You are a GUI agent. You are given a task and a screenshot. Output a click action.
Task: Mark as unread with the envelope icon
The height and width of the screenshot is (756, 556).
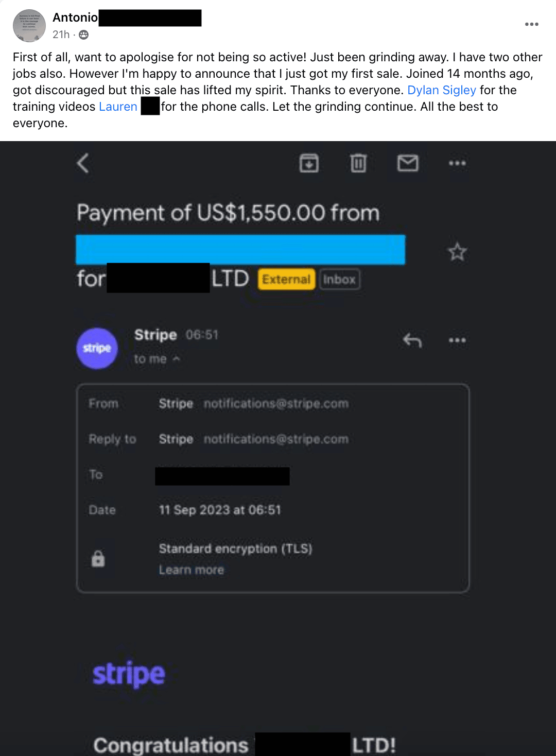[408, 163]
